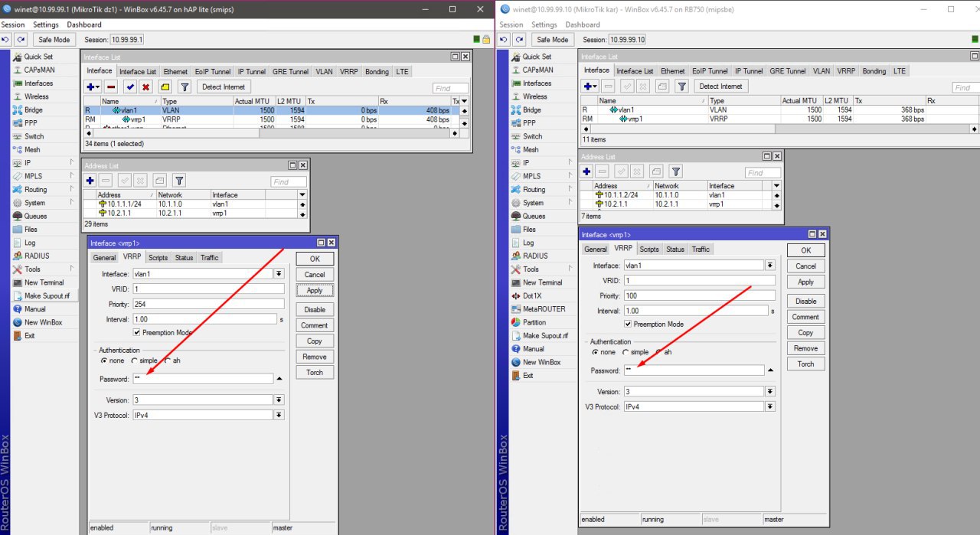Toggle Preemption Mode in right vrrp1 dialog

[x=628, y=324]
